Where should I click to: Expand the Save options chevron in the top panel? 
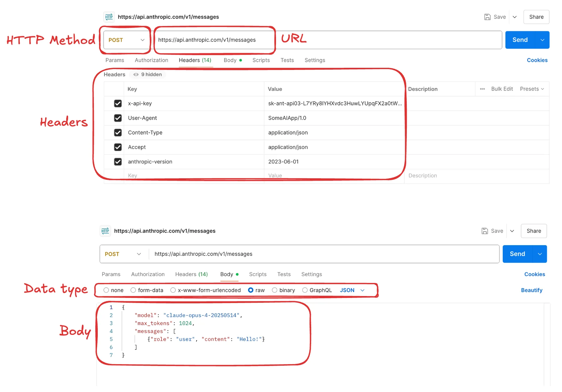pos(515,17)
